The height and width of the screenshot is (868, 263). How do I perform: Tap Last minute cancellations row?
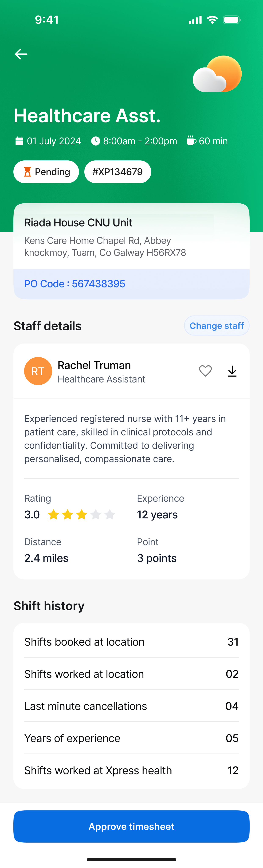coord(131,706)
